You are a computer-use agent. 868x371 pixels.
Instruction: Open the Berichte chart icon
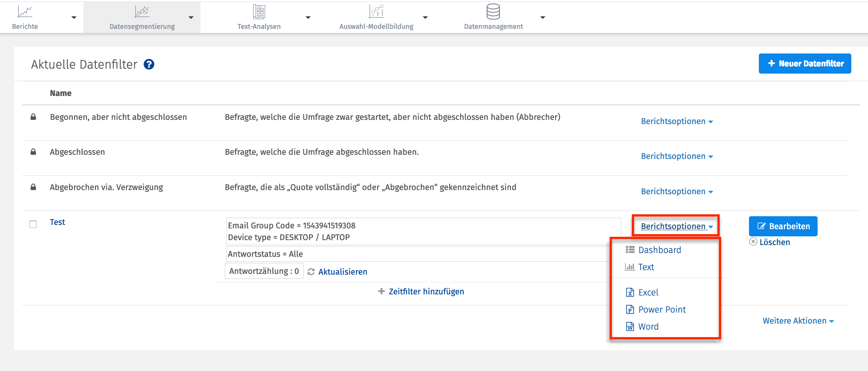[x=25, y=12]
